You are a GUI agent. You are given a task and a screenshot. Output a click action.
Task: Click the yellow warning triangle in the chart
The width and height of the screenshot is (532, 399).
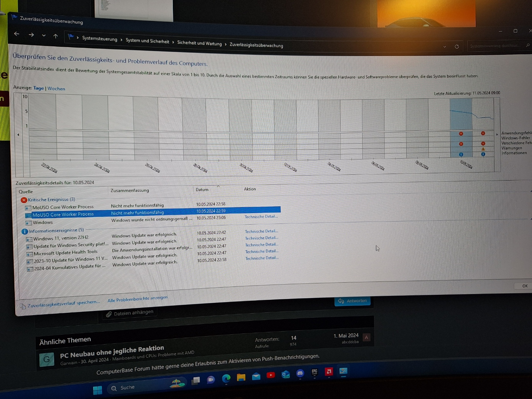(483, 149)
